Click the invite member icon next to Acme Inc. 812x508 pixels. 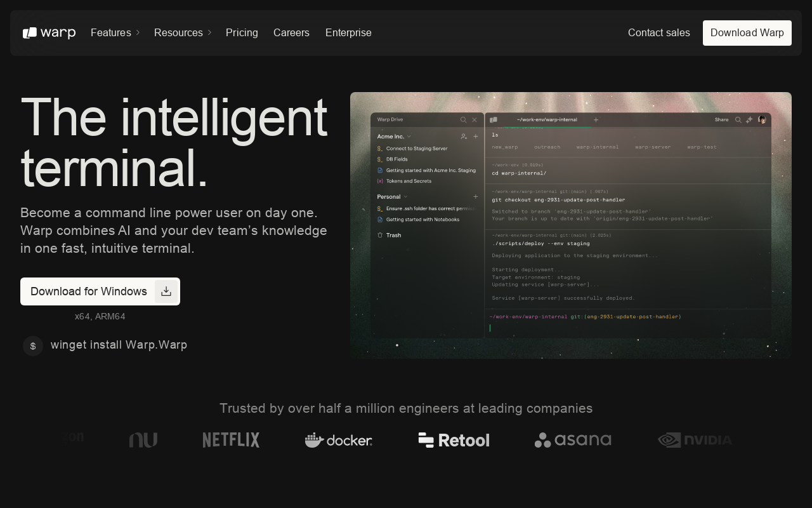[464, 137]
